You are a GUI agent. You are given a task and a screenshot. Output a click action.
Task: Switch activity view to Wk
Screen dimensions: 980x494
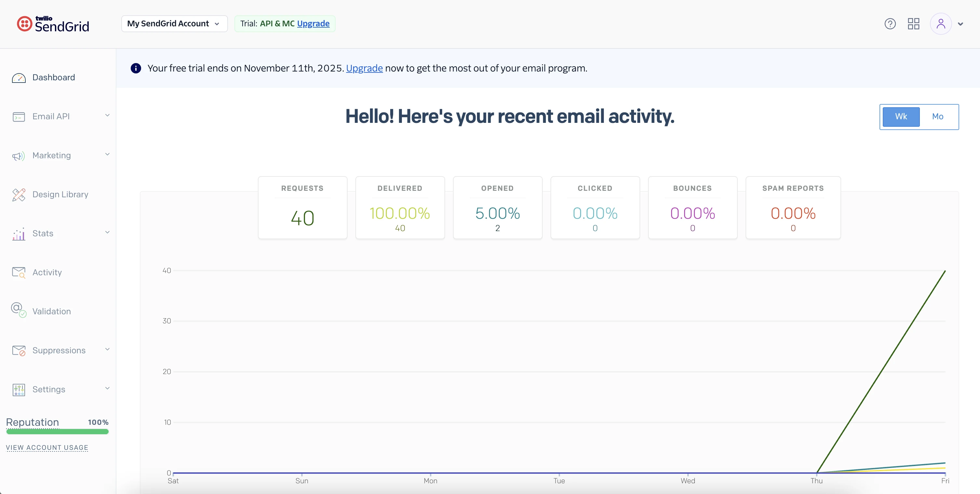(901, 116)
